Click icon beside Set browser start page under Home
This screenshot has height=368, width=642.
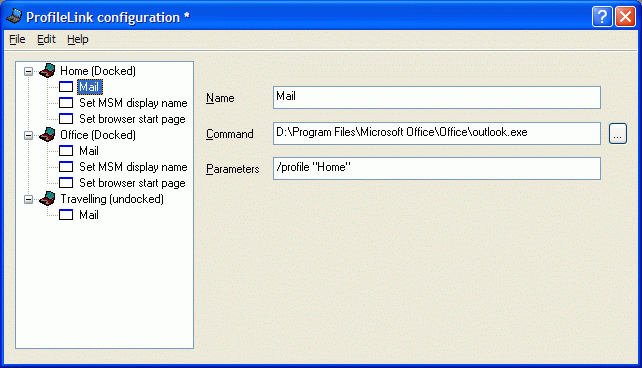pyautogui.click(x=66, y=119)
